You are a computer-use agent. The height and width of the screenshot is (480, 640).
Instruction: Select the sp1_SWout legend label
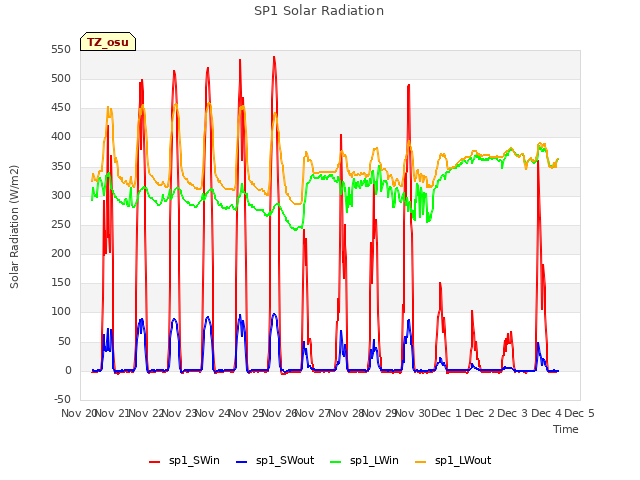pyautogui.click(x=285, y=461)
